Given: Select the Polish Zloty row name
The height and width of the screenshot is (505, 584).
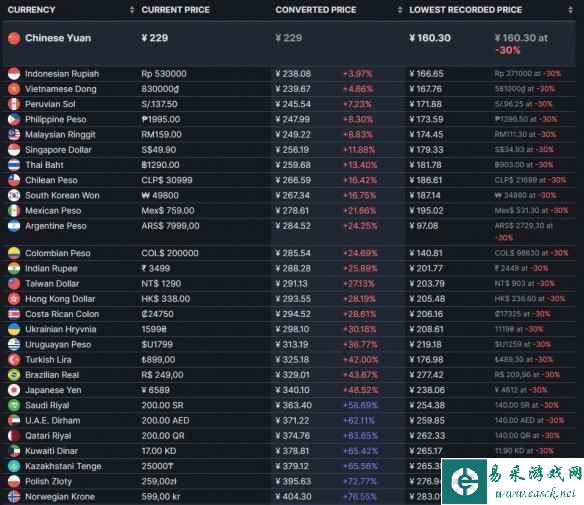Looking at the screenshot, I should 48,482.
